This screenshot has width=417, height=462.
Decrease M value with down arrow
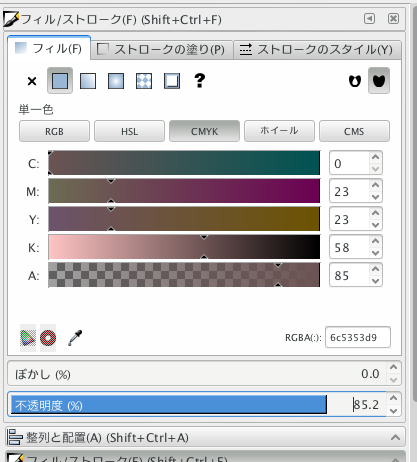[x=376, y=197]
